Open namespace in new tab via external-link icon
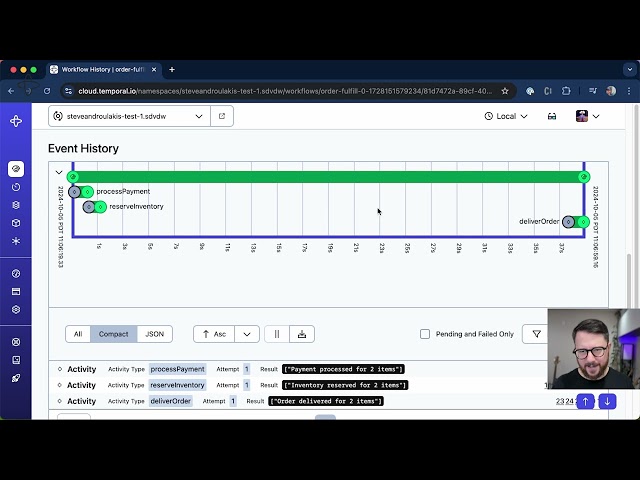640x480 pixels. 222,116
